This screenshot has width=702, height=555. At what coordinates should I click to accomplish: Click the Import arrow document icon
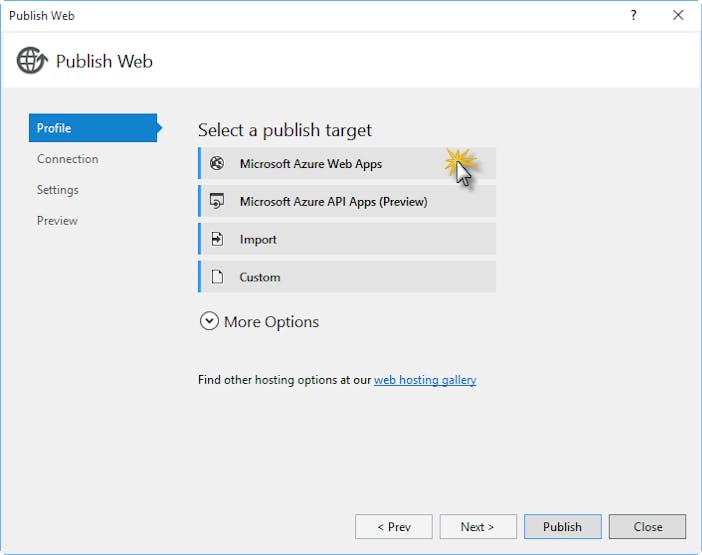[217, 239]
